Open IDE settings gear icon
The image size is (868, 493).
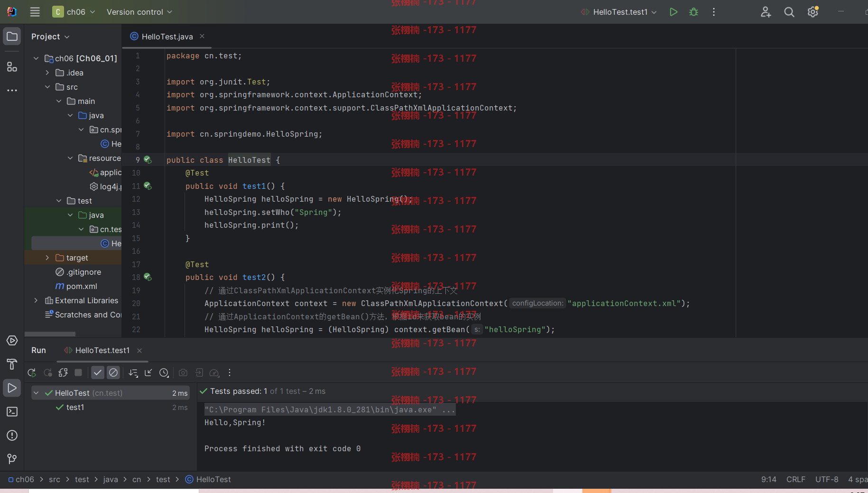point(813,12)
